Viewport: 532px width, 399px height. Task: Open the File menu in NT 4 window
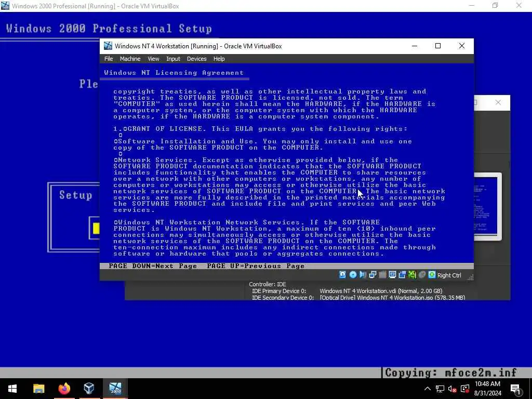109,59
